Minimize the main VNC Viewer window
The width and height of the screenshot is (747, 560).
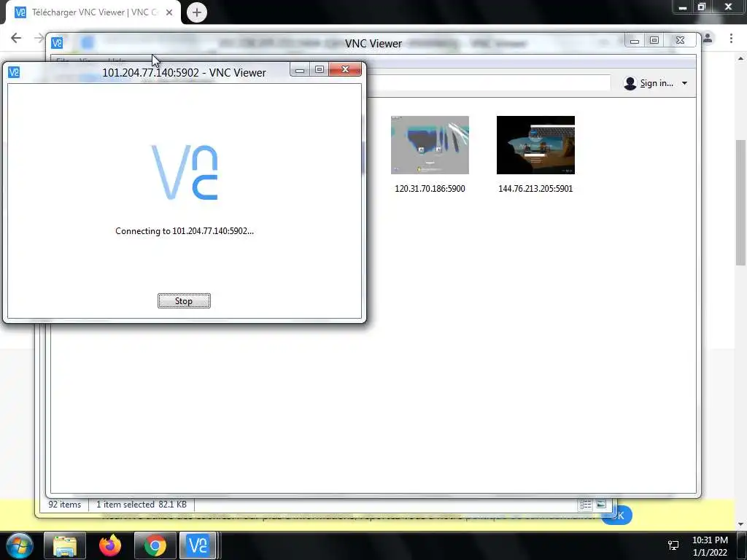635,41
